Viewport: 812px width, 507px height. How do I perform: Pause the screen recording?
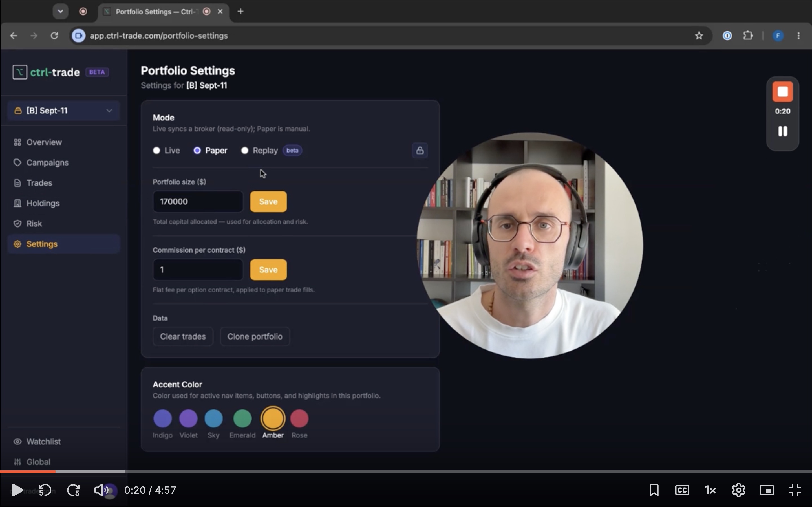tap(782, 131)
